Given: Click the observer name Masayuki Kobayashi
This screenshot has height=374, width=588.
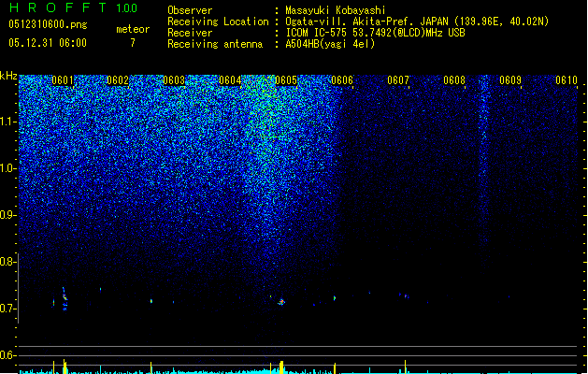Looking at the screenshot, I should tap(336, 10).
